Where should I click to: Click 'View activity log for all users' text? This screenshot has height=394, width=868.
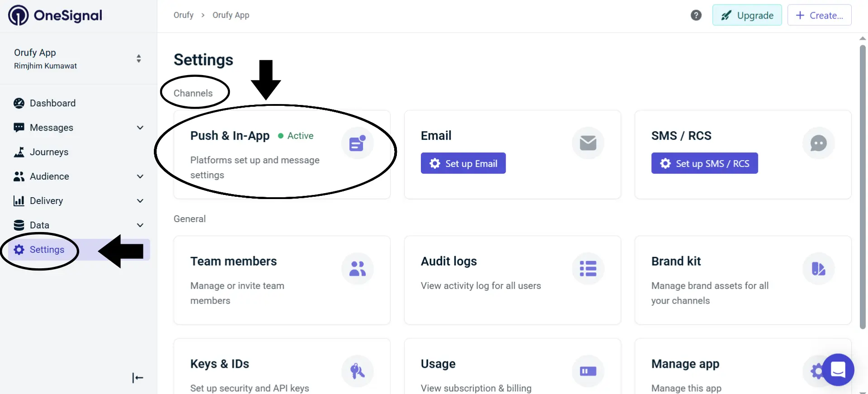pyautogui.click(x=481, y=286)
